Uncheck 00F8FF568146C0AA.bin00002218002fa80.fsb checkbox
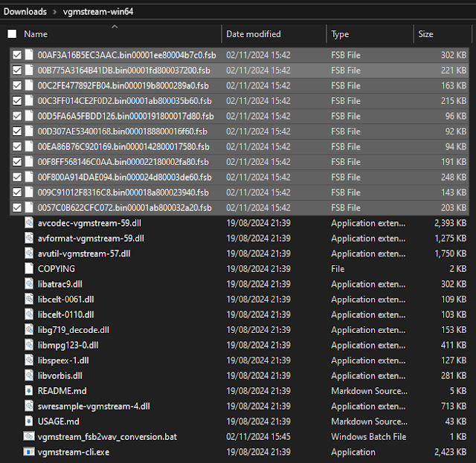The height and width of the screenshot is (463, 476). pos(17,162)
